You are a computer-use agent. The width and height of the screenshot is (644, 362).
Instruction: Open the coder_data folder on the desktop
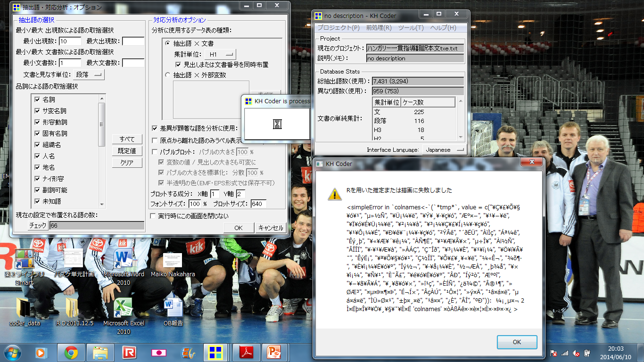pyautogui.click(x=25, y=312)
